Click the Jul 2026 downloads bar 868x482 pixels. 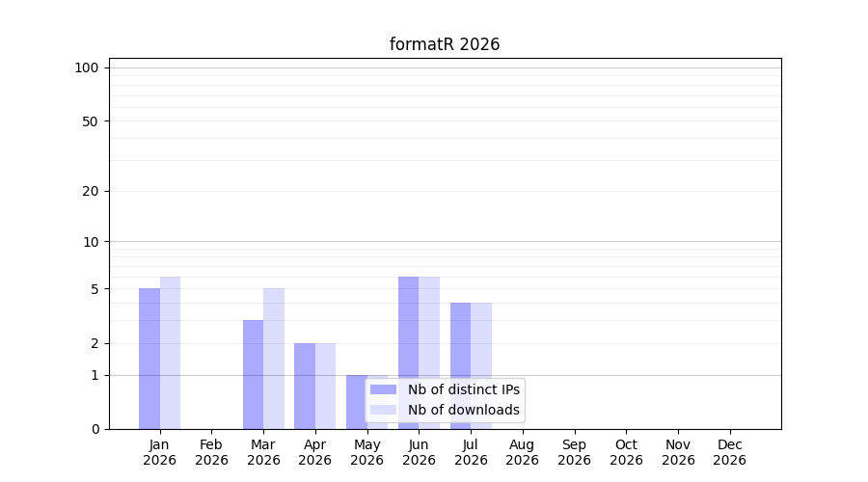pos(481,365)
